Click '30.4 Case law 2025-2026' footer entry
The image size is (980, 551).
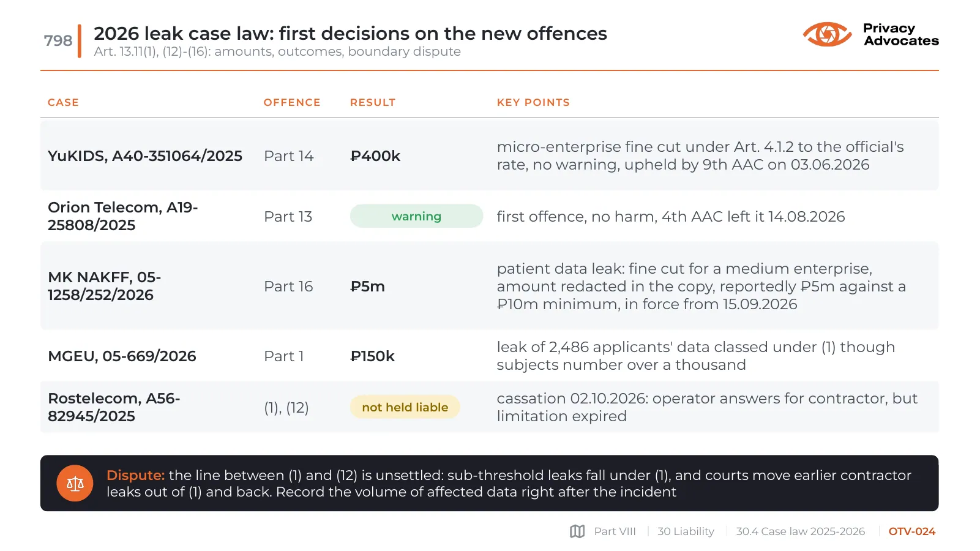pos(801,531)
